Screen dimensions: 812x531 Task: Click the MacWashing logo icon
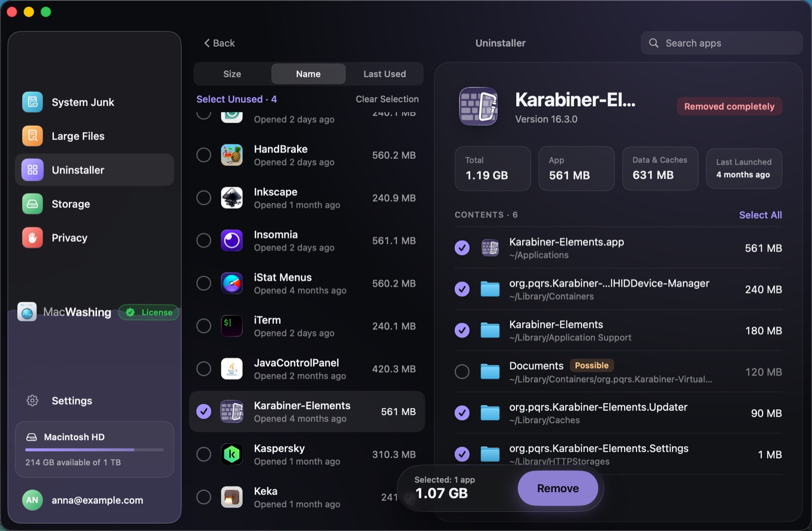tap(27, 312)
